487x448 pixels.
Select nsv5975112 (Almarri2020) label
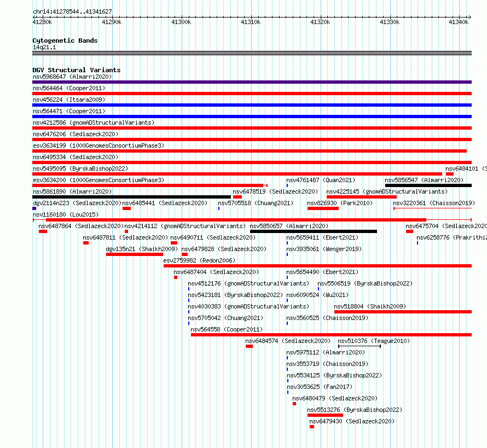click(326, 352)
